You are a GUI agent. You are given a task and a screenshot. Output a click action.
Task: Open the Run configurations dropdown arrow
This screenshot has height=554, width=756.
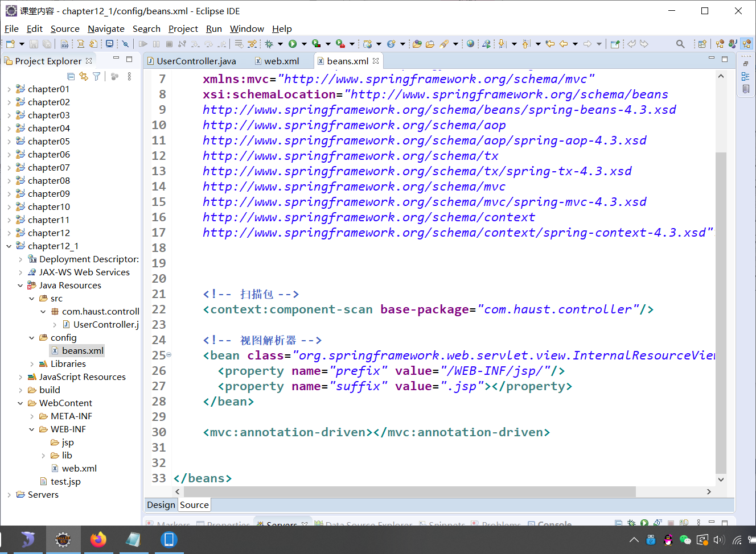(x=304, y=44)
